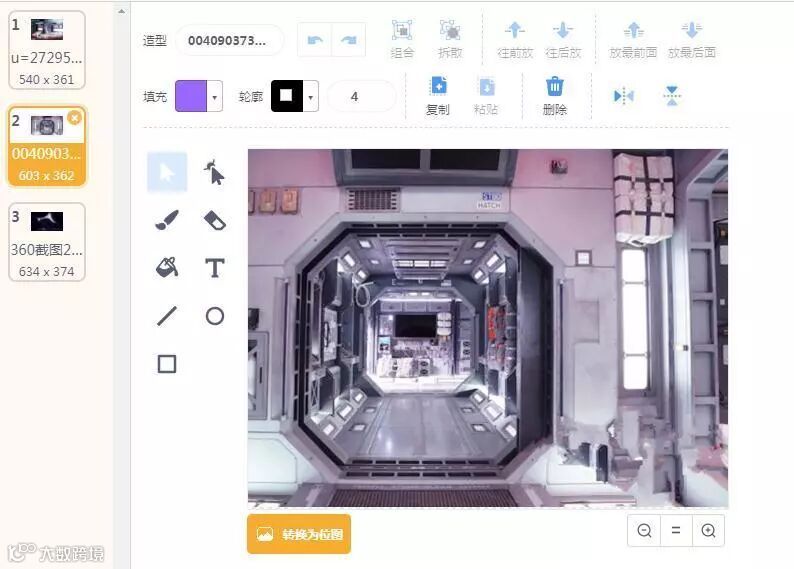Click the Undo arrow
This screenshot has height=569, width=794.
(314, 39)
